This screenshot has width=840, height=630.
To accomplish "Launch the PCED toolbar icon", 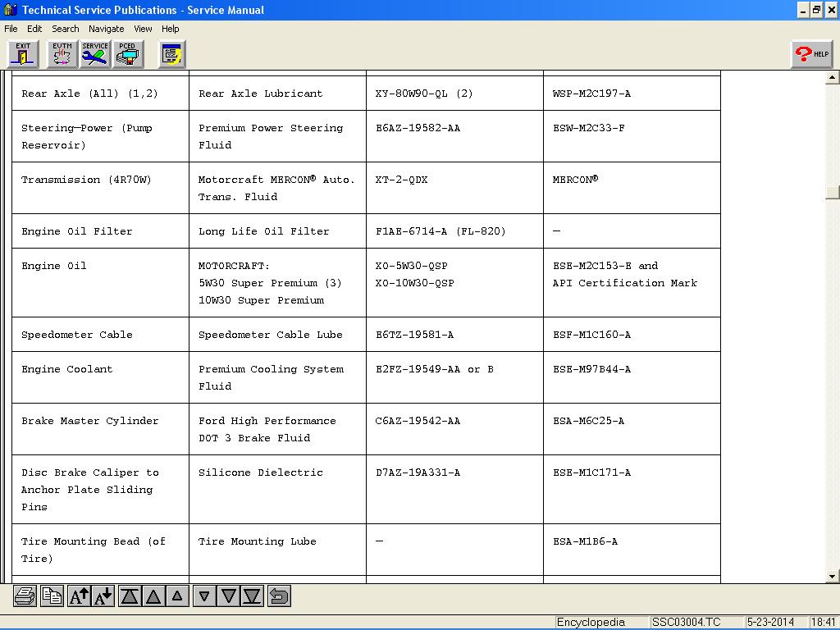I will (x=127, y=54).
